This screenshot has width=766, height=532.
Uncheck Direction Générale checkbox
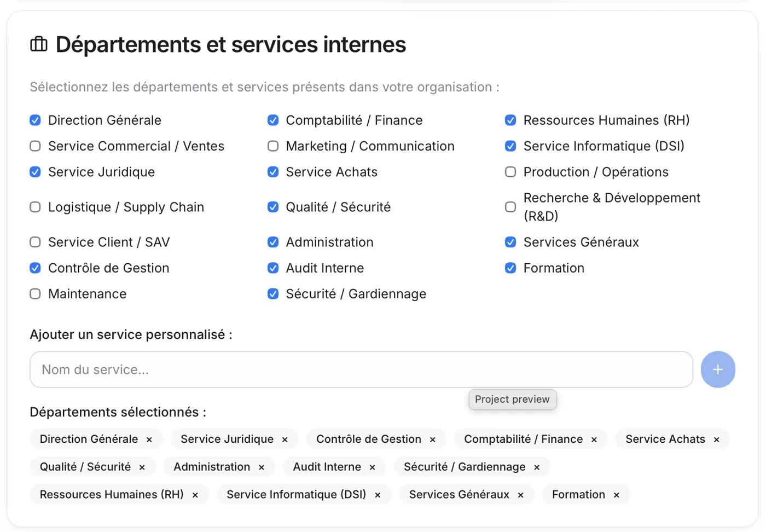(35, 120)
